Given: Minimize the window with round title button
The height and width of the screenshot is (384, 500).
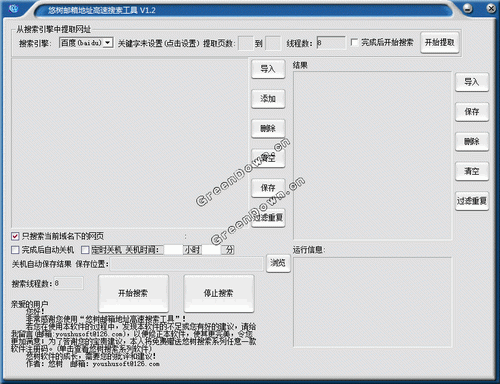Looking at the screenshot, I should point(468,9).
